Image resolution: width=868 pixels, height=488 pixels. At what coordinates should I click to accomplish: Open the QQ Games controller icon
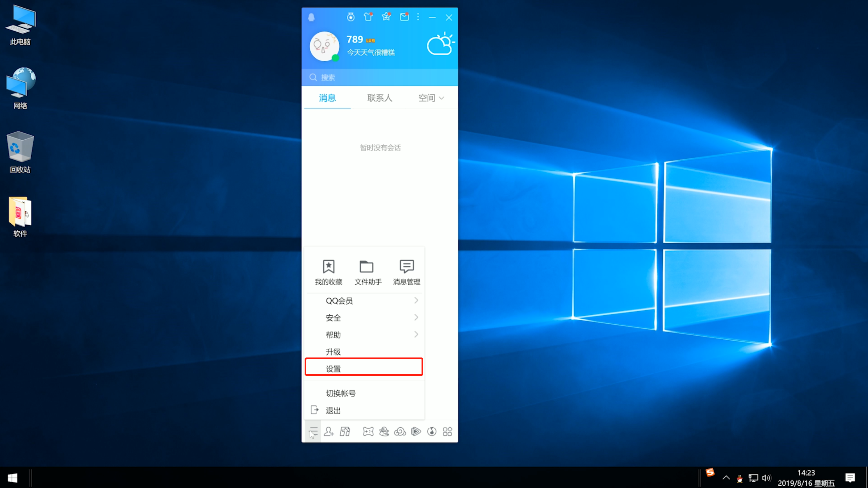click(x=368, y=431)
